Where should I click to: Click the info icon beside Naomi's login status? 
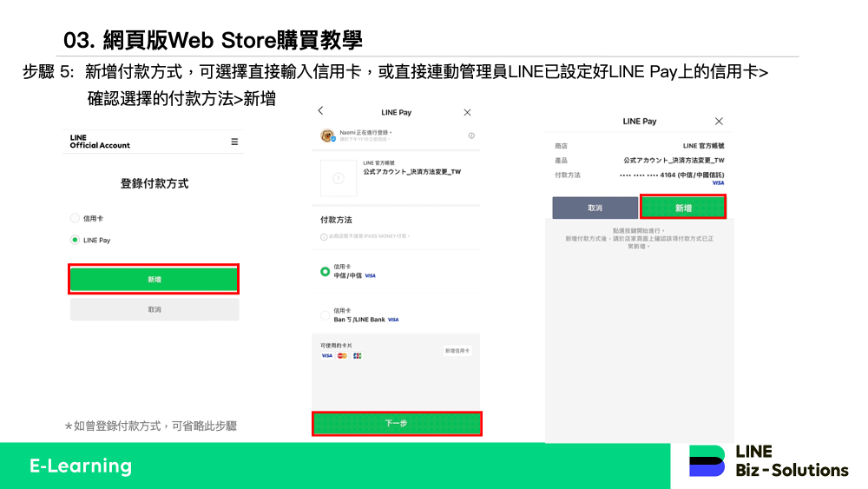pyautogui.click(x=471, y=135)
